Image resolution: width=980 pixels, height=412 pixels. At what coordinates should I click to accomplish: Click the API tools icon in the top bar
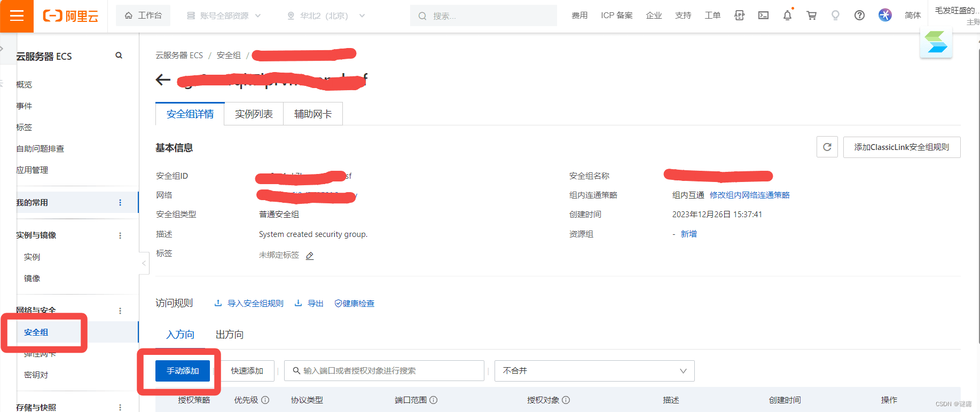coord(739,15)
